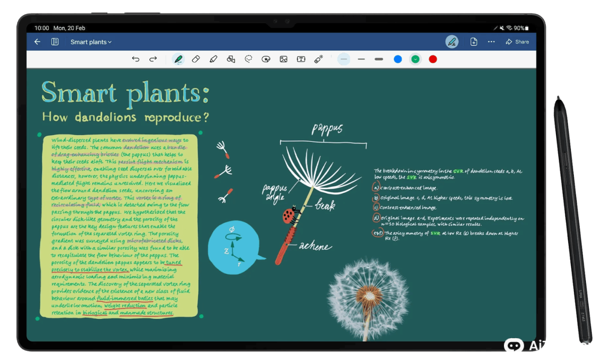Choose the medium stroke thickness
This screenshot has width=601, height=364.
tap(361, 59)
